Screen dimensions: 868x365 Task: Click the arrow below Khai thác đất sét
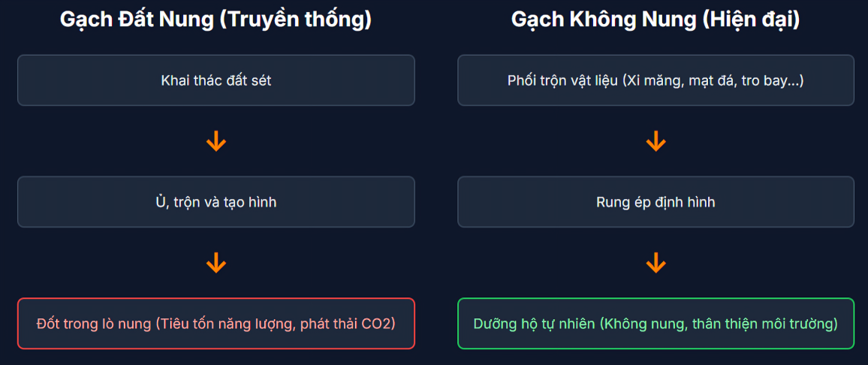(216, 141)
